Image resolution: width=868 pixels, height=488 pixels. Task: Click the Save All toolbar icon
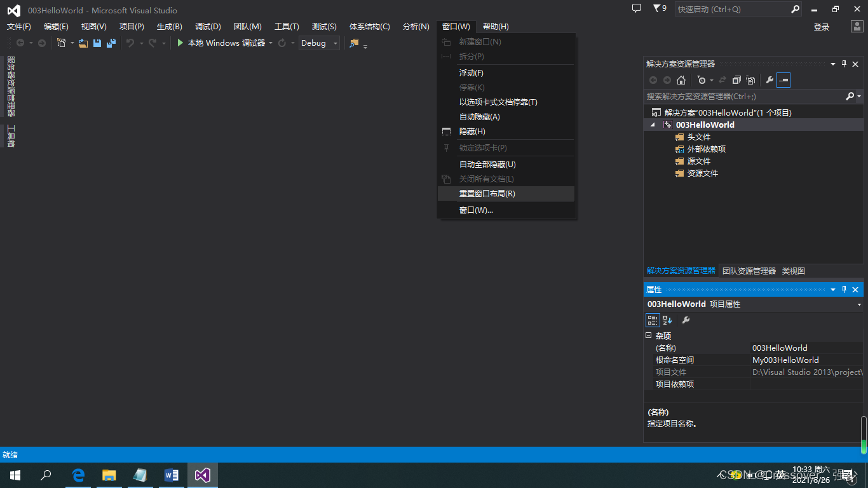(111, 43)
